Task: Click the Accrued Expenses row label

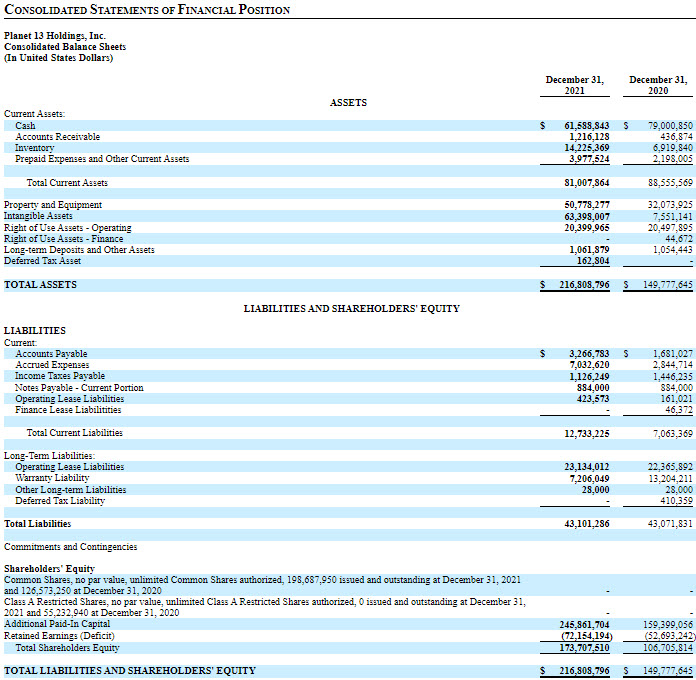Action: 52,365
